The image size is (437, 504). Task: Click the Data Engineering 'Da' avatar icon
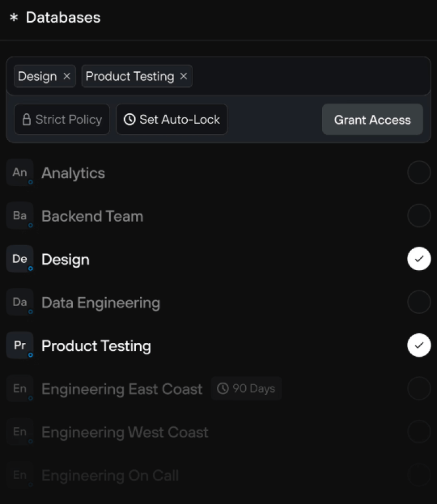(x=20, y=303)
